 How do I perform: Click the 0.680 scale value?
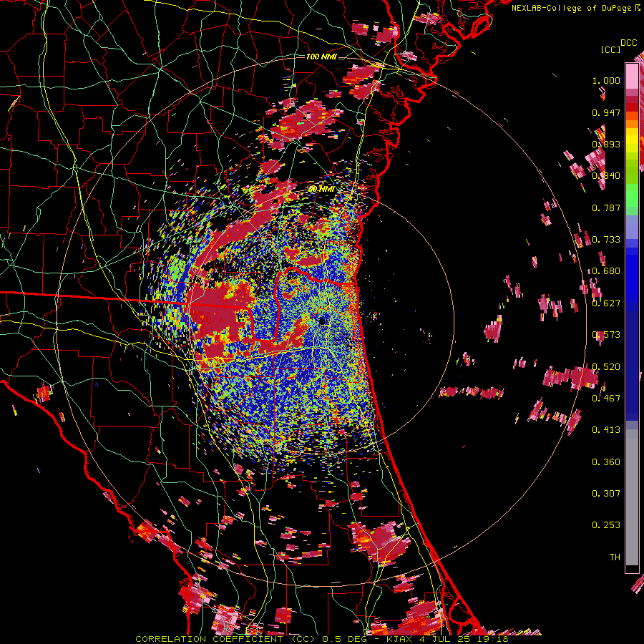(x=606, y=271)
